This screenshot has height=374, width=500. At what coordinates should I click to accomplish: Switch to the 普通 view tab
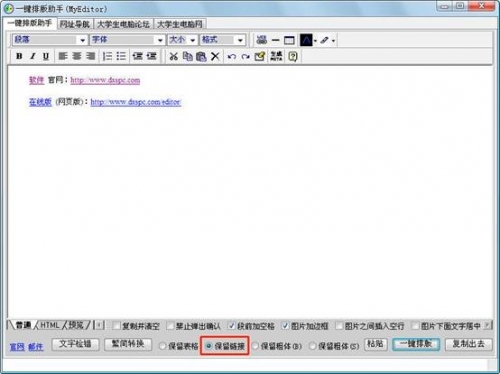[23, 325]
